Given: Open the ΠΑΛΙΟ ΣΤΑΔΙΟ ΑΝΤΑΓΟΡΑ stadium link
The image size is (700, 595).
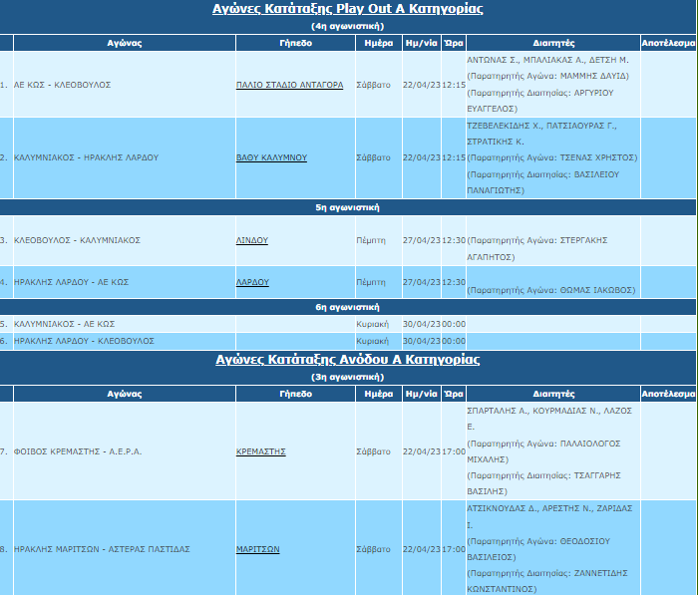Looking at the screenshot, I should [289, 85].
